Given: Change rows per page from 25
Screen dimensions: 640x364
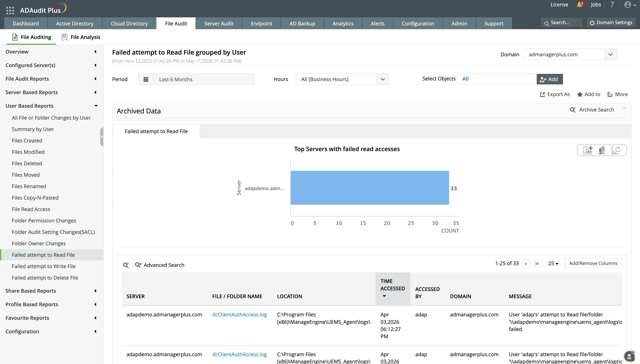Looking at the screenshot, I should click(553, 263).
